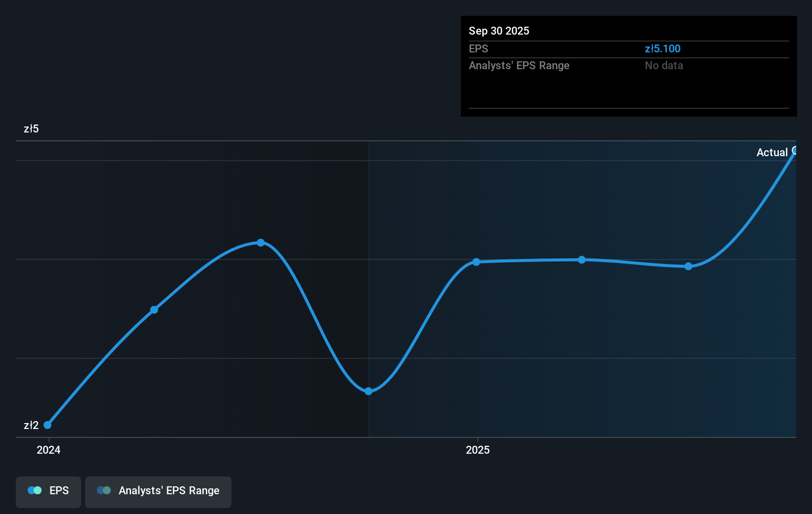This screenshot has width=812, height=514.
Task: Click the zł5.100 EPS value link
Action: pyautogui.click(x=663, y=48)
